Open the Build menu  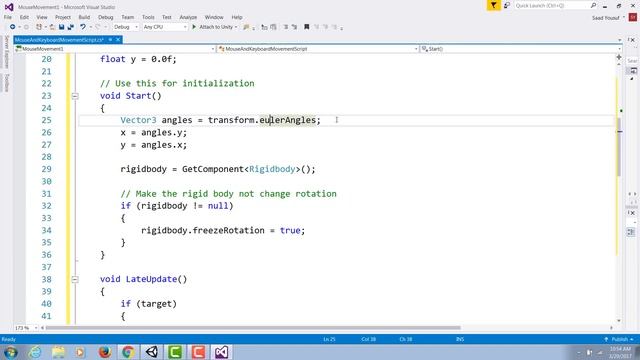[84, 17]
